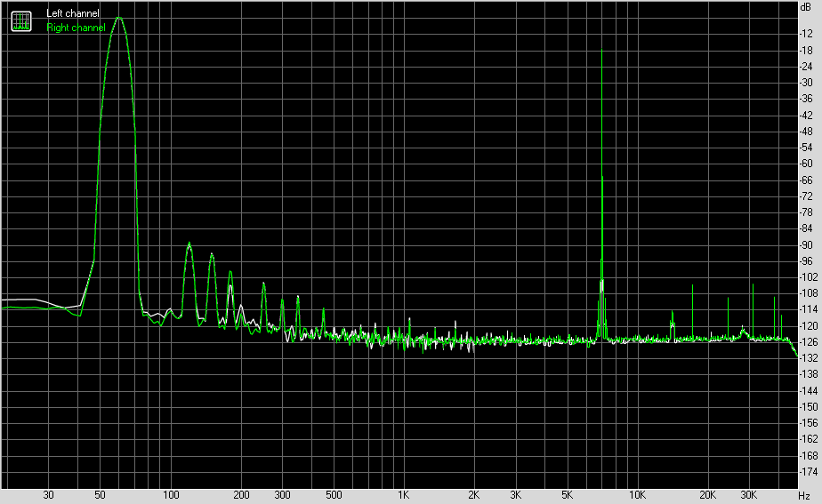Click the -30 dB axis label
The height and width of the screenshot is (504, 822).
pos(806,83)
